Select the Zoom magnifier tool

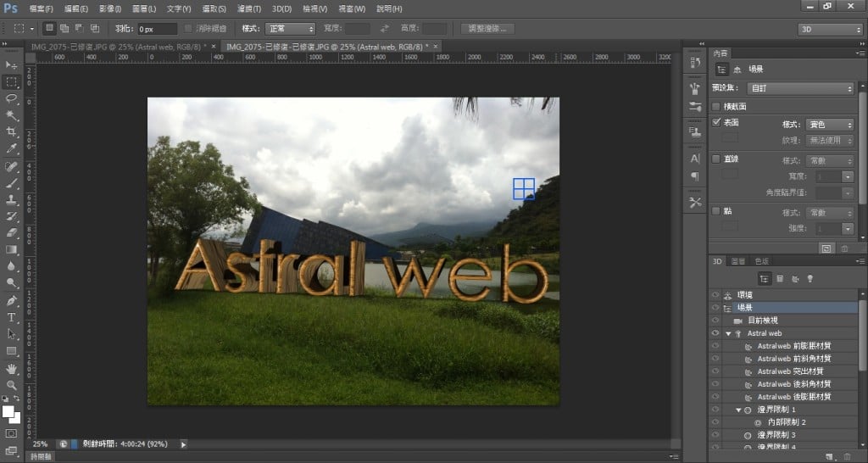(11, 384)
